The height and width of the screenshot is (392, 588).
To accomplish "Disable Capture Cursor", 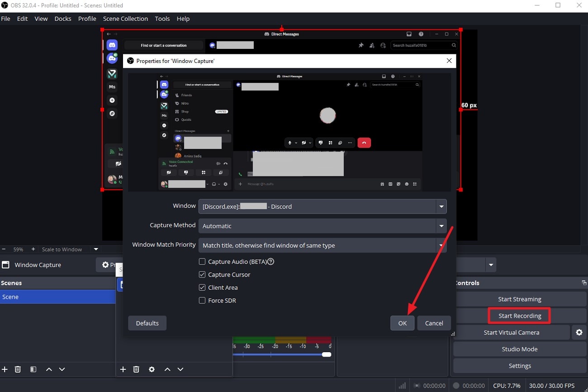I will coord(202,274).
